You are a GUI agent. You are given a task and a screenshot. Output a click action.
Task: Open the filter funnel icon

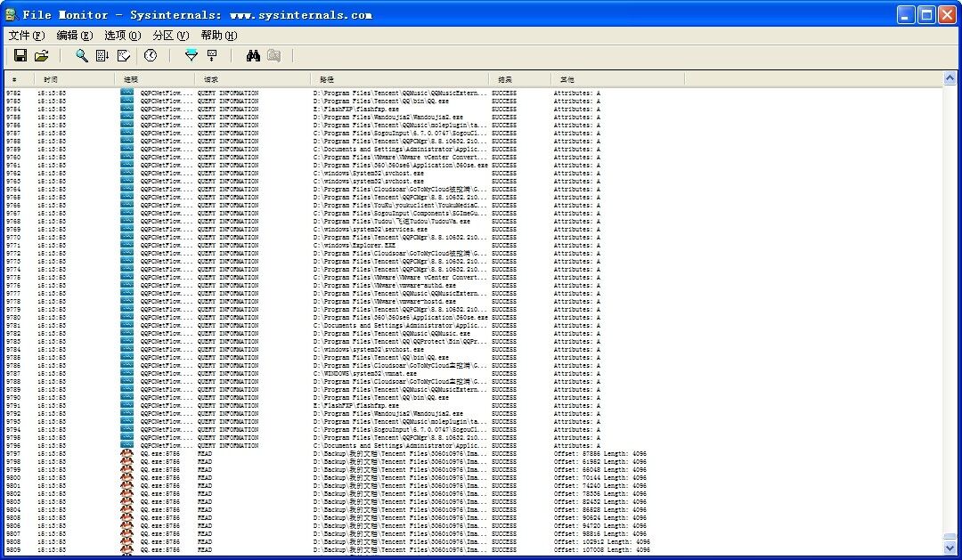pyautogui.click(x=192, y=56)
